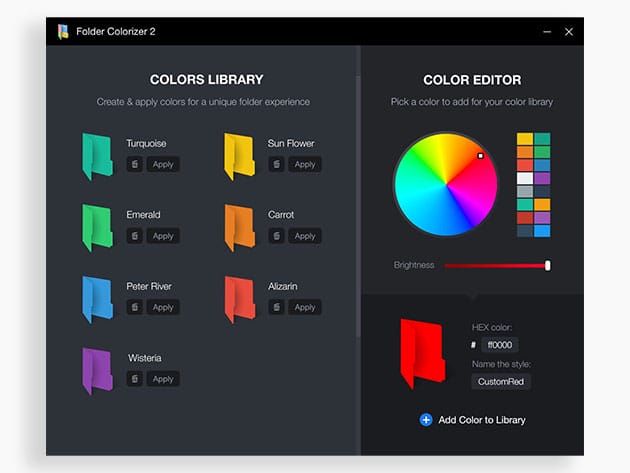
Task: Apply the Alizarin folder color
Action: coord(305,307)
